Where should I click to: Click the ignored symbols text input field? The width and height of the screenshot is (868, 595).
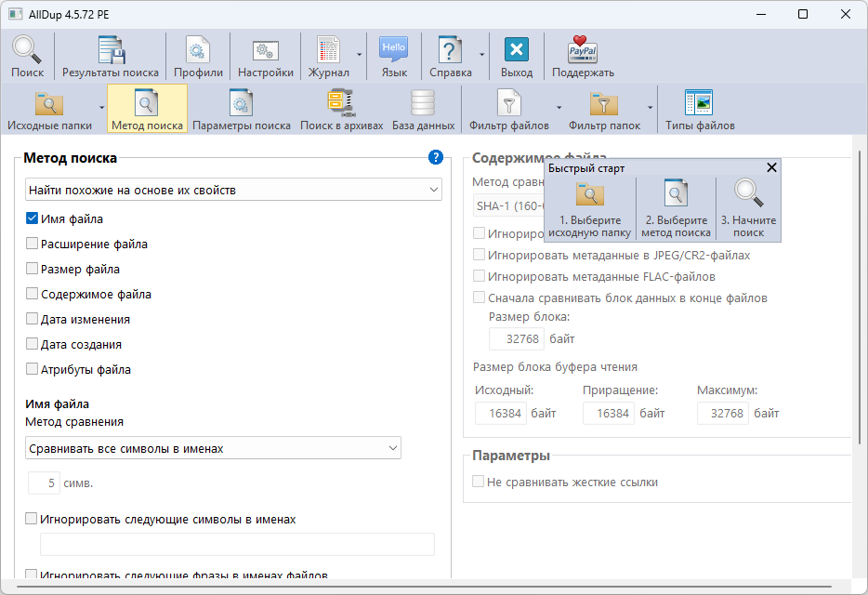237,545
